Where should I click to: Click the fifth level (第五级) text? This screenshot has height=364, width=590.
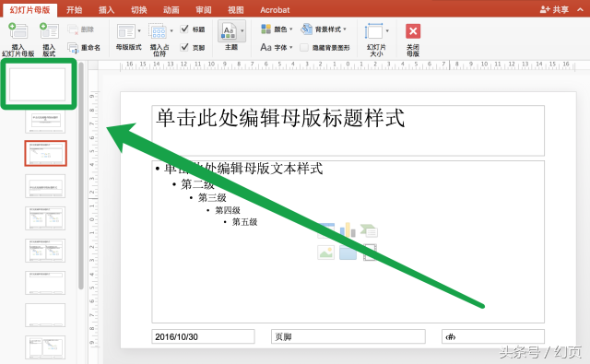click(x=244, y=222)
